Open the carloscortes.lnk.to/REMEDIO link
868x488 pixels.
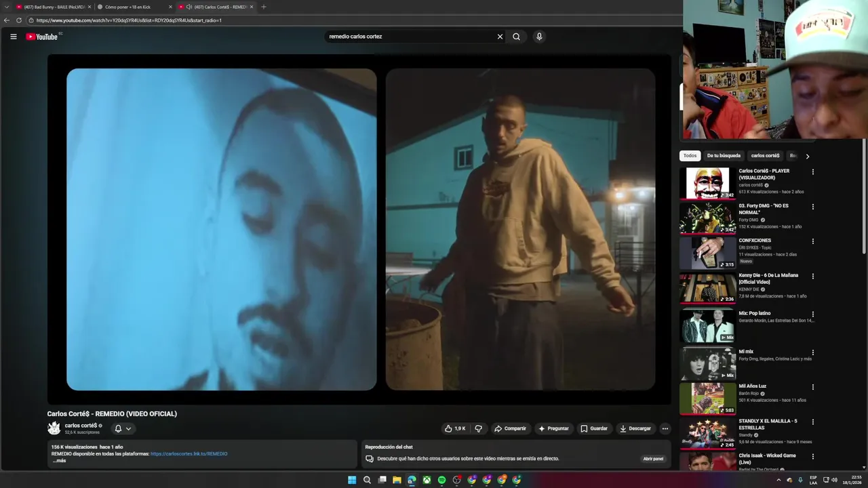(x=189, y=454)
